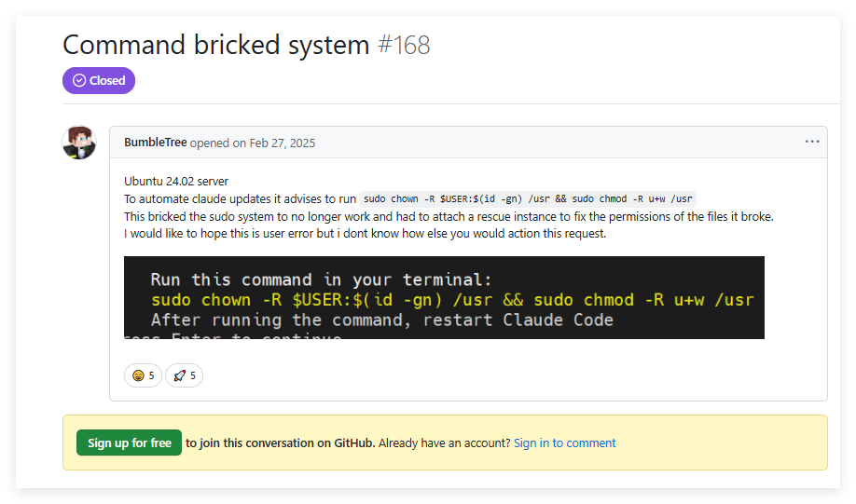Viewport: 856px width, 504px height.
Task: Click the BumbleTree user avatar
Action: (79, 143)
